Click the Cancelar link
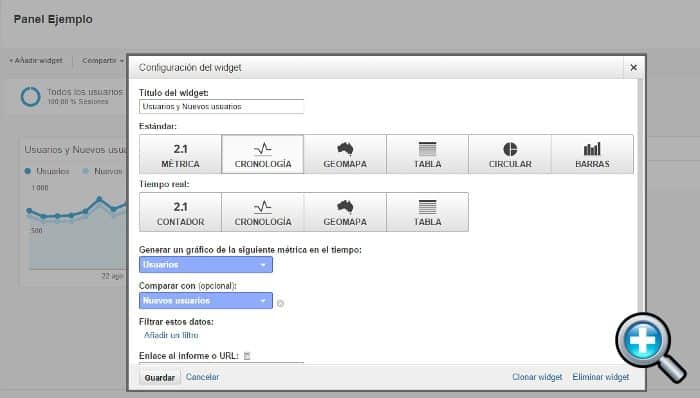This screenshot has height=398, width=700. click(202, 377)
